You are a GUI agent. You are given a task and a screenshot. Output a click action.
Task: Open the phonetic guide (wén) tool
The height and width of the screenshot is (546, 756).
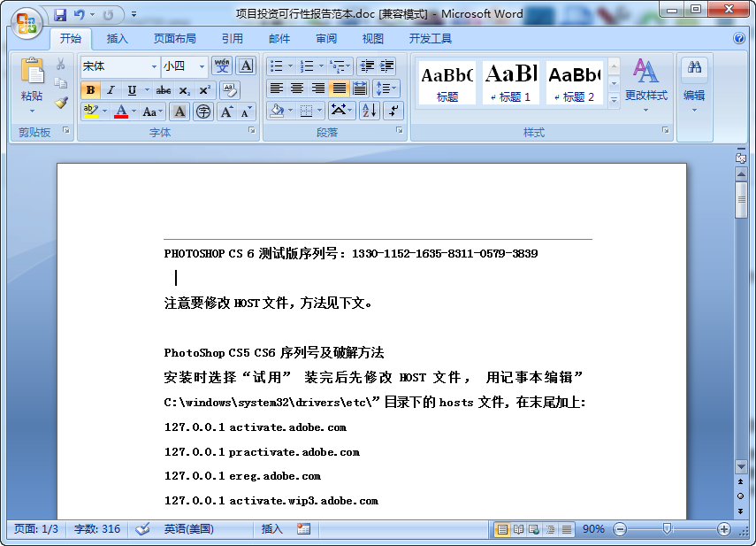pyautogui.click(x=222, y=66)
